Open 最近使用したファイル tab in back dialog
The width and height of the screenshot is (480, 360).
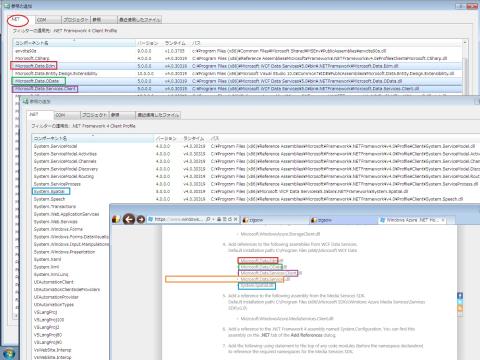pyautogui.click(x=140, y=20)
